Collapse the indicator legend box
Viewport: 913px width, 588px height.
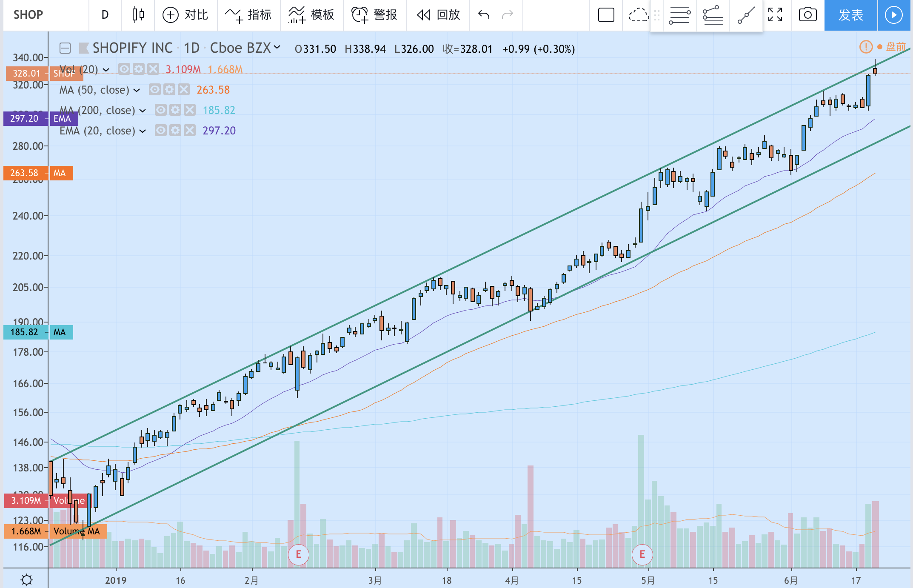65,48
